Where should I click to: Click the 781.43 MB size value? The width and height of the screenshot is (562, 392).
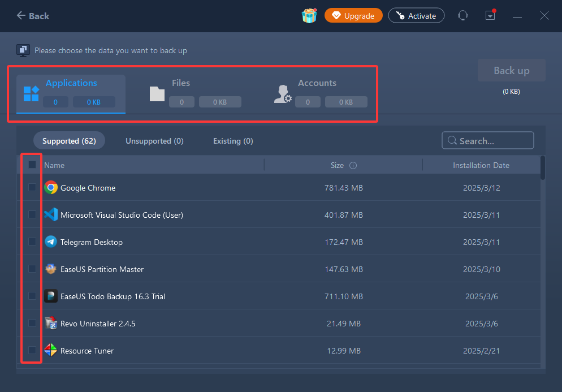(344, 188)
